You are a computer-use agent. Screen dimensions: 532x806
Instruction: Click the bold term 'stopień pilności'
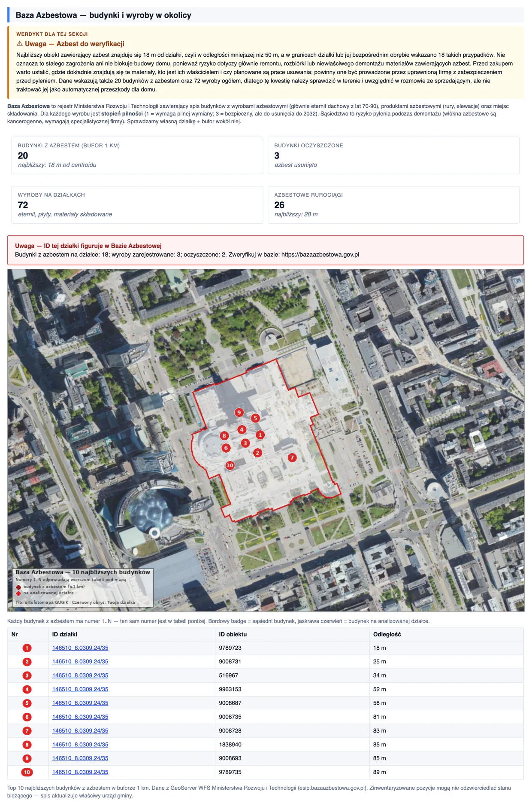122,114
